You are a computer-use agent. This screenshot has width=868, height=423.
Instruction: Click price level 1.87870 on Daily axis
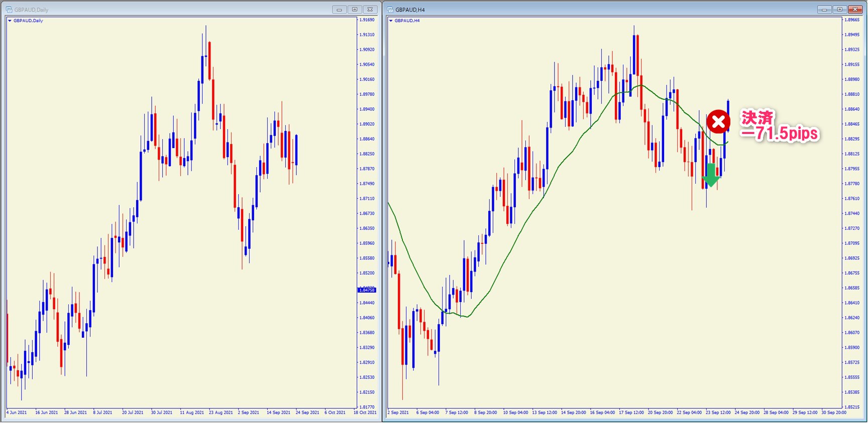(367, 169)
